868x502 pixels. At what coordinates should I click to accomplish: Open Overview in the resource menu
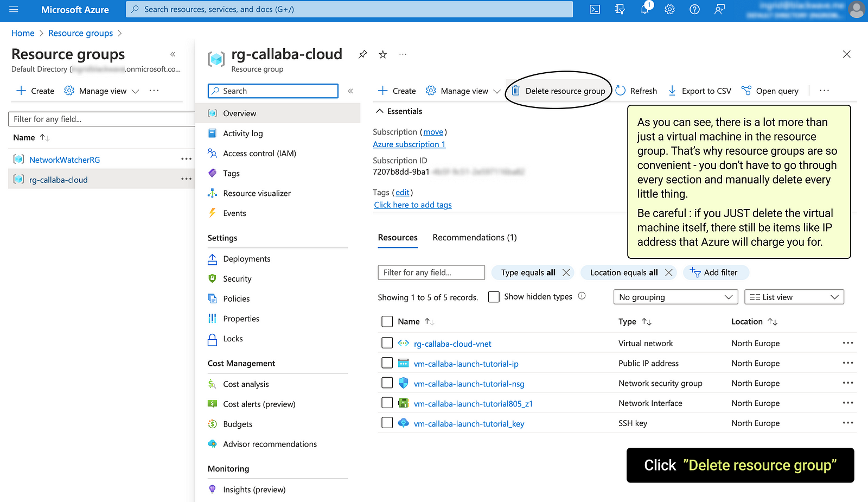278,113
